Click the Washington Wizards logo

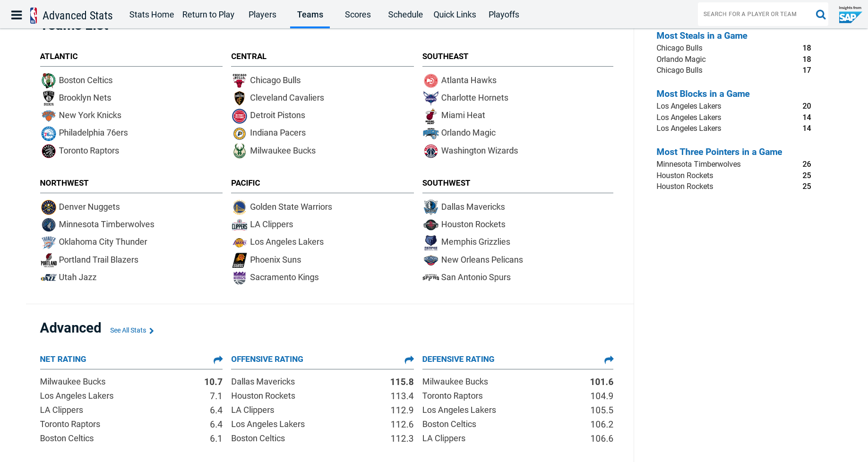coord(430,151)
